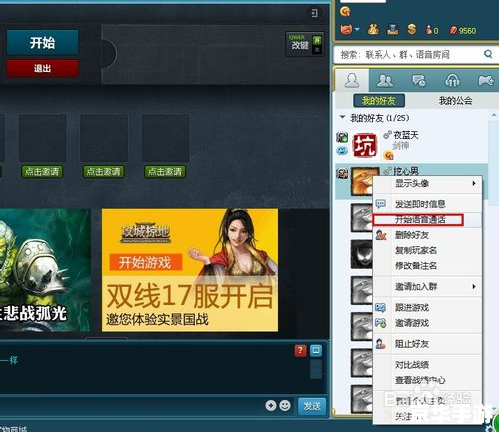Click orange 开始游戏 button in the ad
The height and width of the screenshot is (432, 499).
pyautogui.click(x=145, y=262)
